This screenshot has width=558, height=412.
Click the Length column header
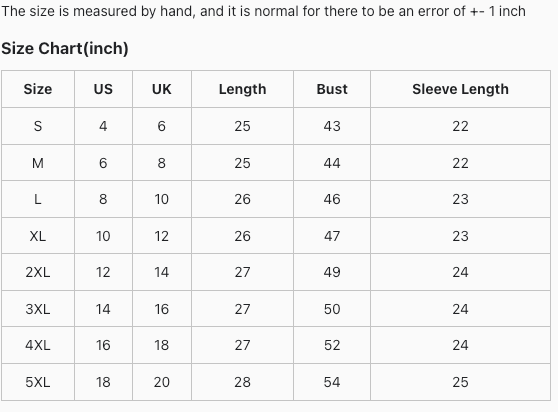[x=242, y=89]
